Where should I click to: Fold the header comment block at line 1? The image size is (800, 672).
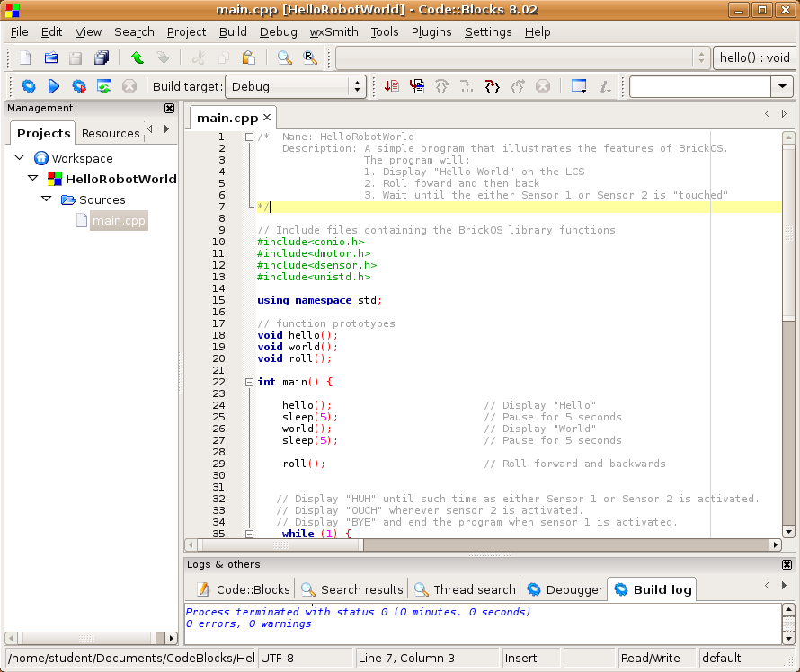click(249, 137)
